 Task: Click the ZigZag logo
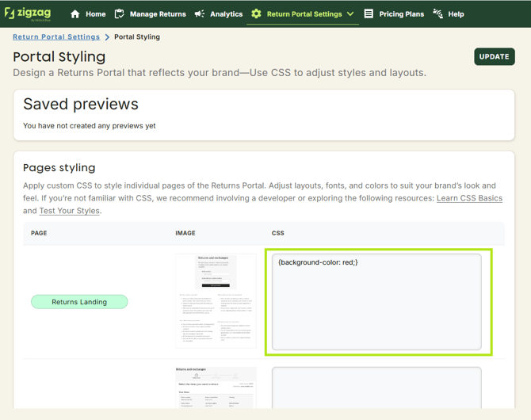coord(28,13)
